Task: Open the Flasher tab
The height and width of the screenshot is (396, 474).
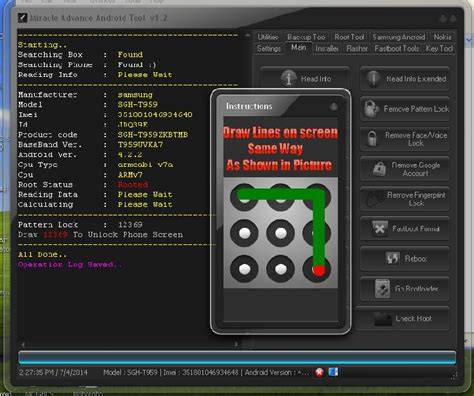Action: point(357,49)
